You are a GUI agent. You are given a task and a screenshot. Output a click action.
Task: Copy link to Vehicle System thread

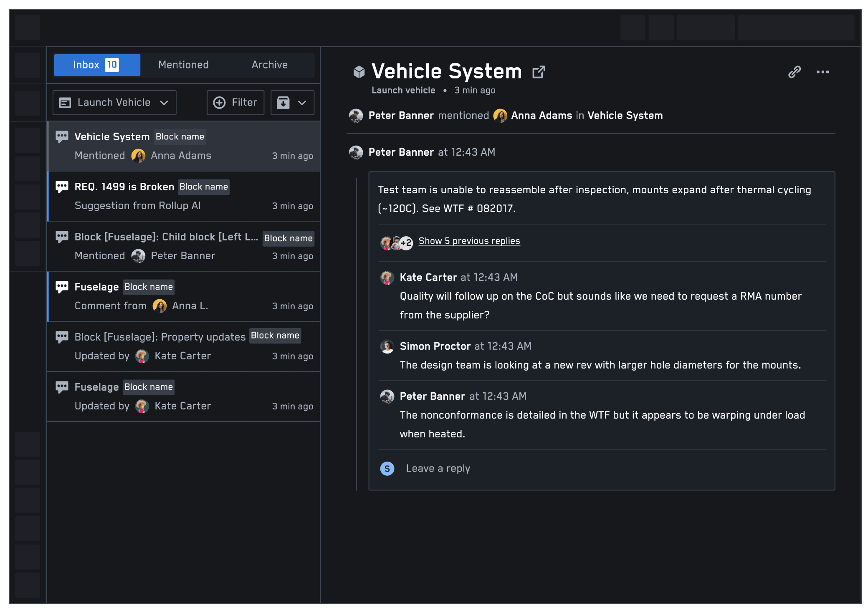coord(794,72)
